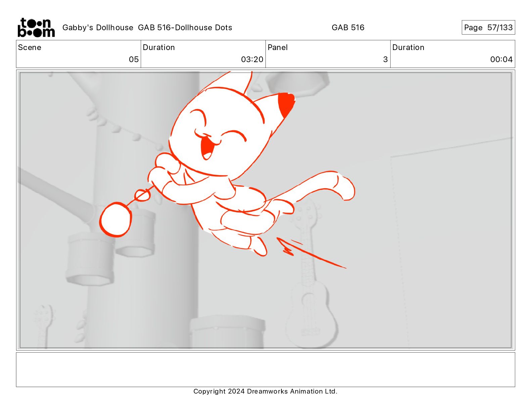Click the Toon Boom logo
532x411 pixels.
point(36,28)
